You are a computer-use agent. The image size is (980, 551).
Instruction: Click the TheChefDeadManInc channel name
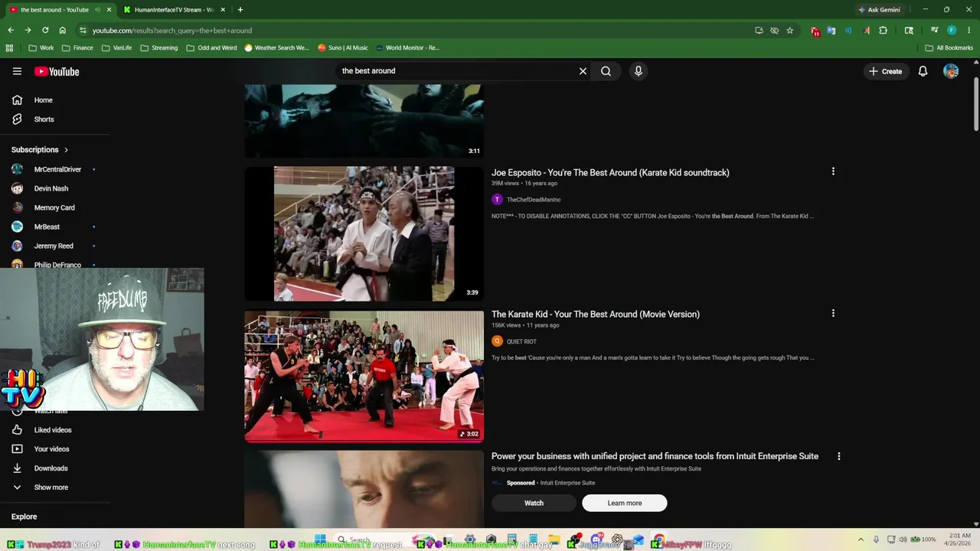[x=534, y=200]
